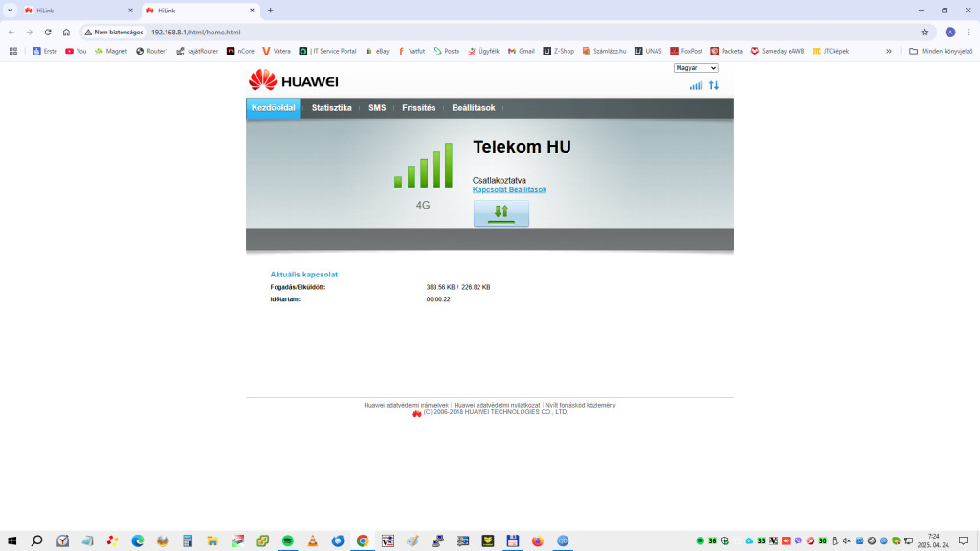980x551 pixels.
Task: Open the FoxPost bookmark
Action: pyautogui.click(x=686, y=52)
